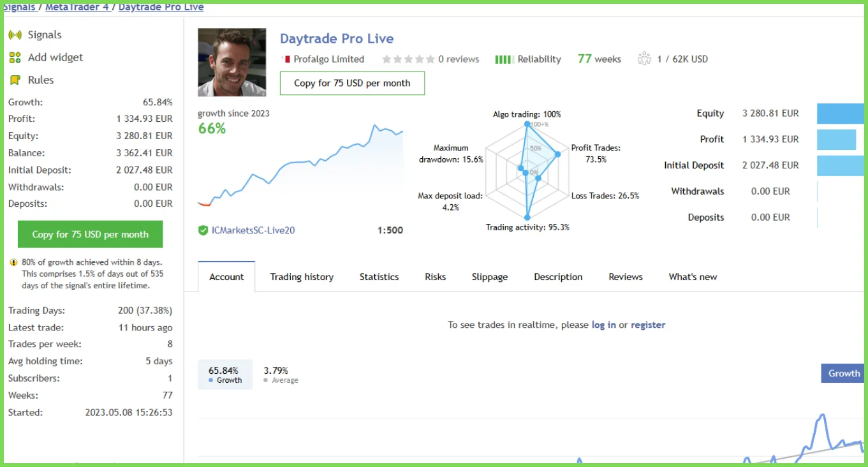Image resolution: width=868 pixels, height=467 pixels.
Task: Click the sidebar Profit value 1 334.93 EUR
Action: pos(144,119)
